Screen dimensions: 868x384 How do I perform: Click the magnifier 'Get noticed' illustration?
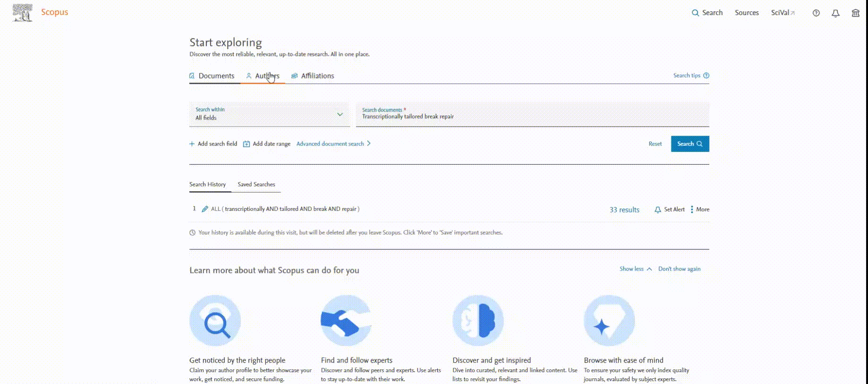(215, 321)
